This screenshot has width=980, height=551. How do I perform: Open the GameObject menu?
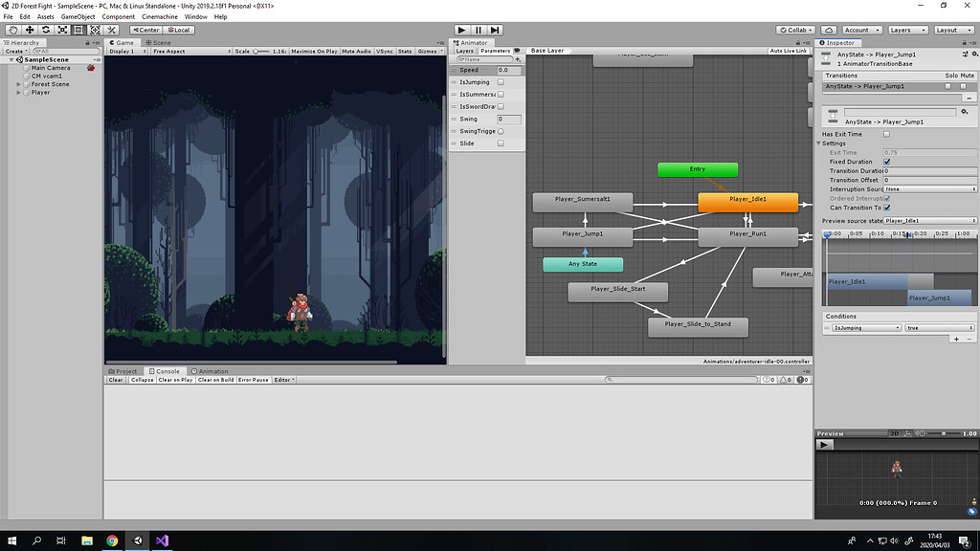[76, 16]
